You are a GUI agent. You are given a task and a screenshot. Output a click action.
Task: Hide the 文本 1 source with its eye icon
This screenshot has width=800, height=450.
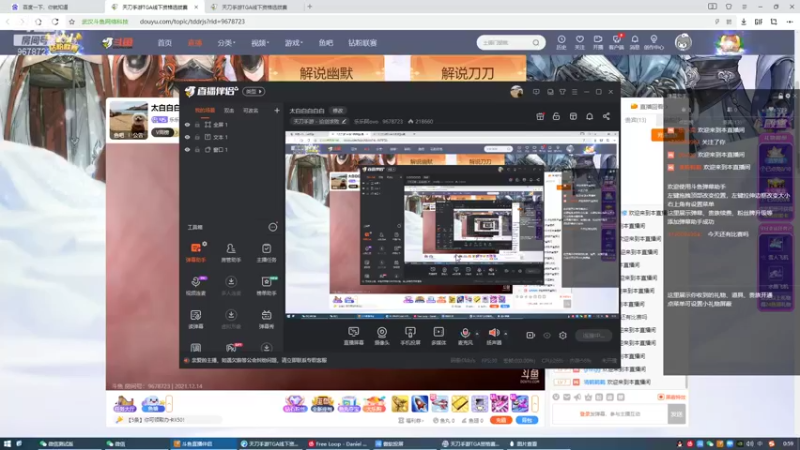[187, 137]
